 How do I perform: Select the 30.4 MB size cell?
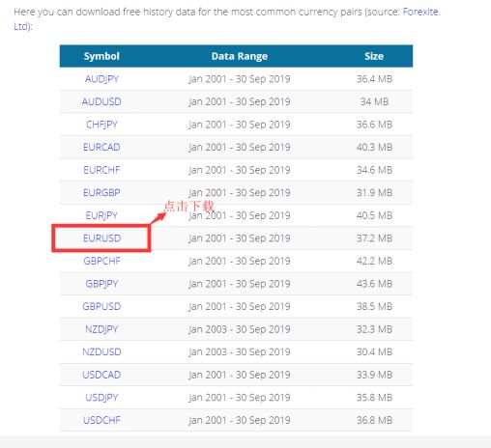[374, 351]
